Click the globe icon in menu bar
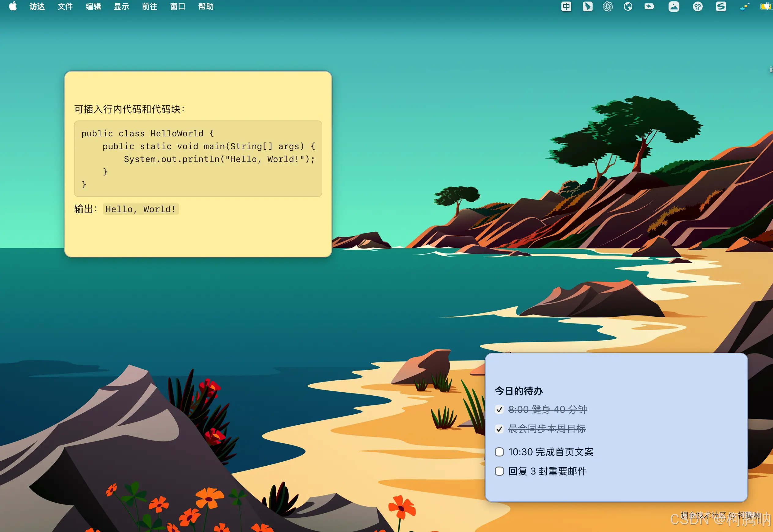The height and width of the screenshot is (532, 773). pyautogui.click(x=628, y=6)
